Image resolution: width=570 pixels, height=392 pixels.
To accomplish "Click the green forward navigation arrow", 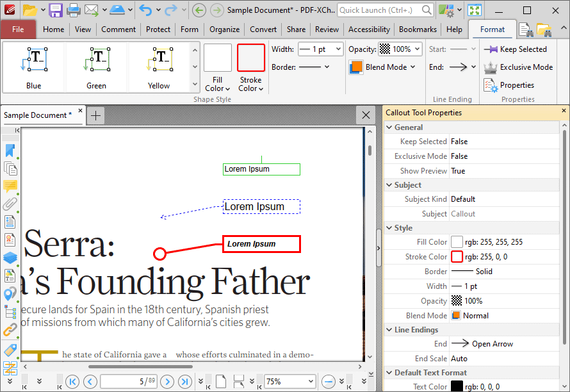I will tap(217, 10).
